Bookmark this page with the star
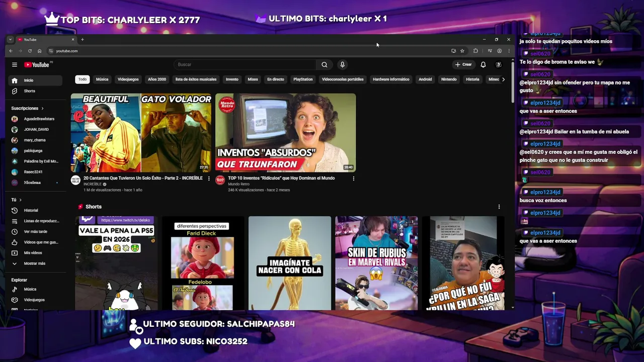This screenshot has width=644, height=362. (462, 51)
